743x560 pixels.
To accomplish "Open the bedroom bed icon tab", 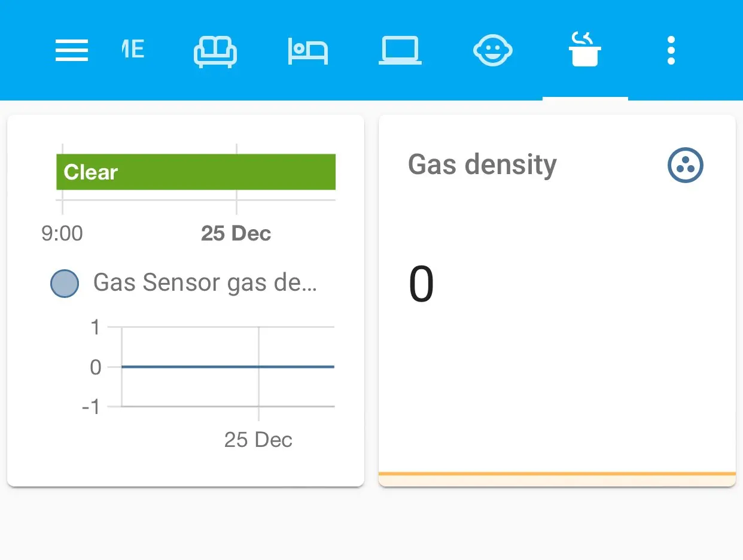I will coord(308,50).
